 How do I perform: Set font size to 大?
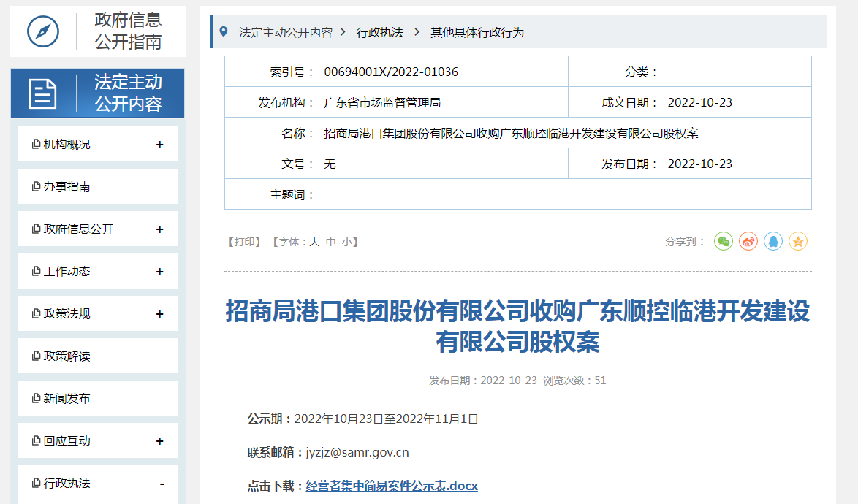314,242
